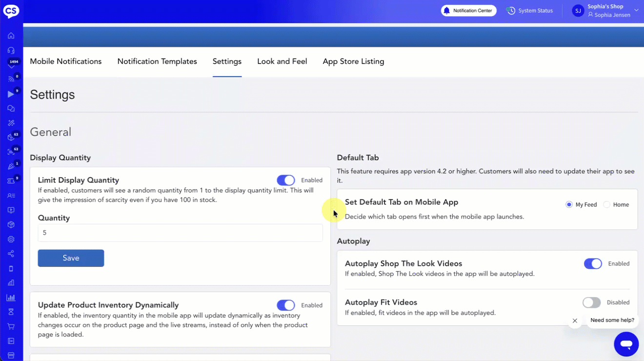Image resolution: width=644 pixels, height=361 pixels.
Task: Open the home icon in sidebar
Action: coord(11,36)
